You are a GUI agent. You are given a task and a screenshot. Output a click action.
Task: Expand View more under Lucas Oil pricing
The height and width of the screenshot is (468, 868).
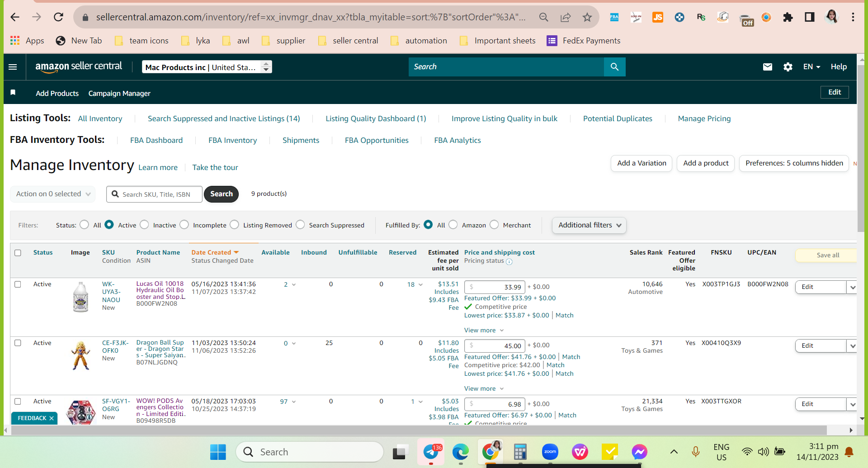pyautogui.click(x=484, y=331)
